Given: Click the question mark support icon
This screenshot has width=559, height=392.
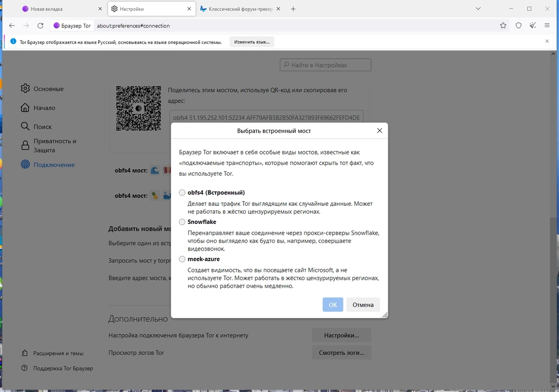Looking at the screenshot, I should coord(25,368).
